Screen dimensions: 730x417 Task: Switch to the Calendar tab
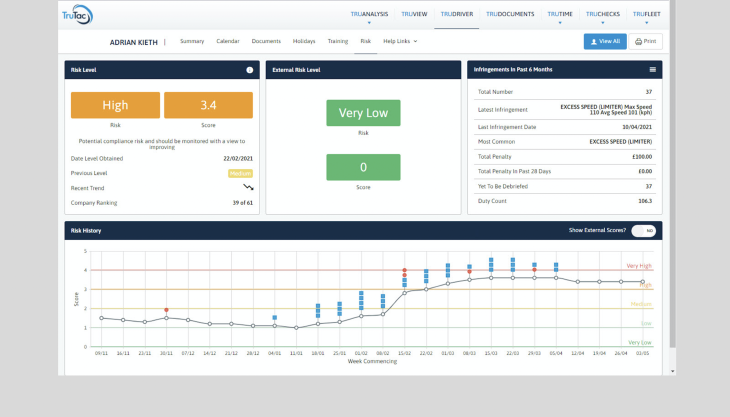click(x=228, y=41)
